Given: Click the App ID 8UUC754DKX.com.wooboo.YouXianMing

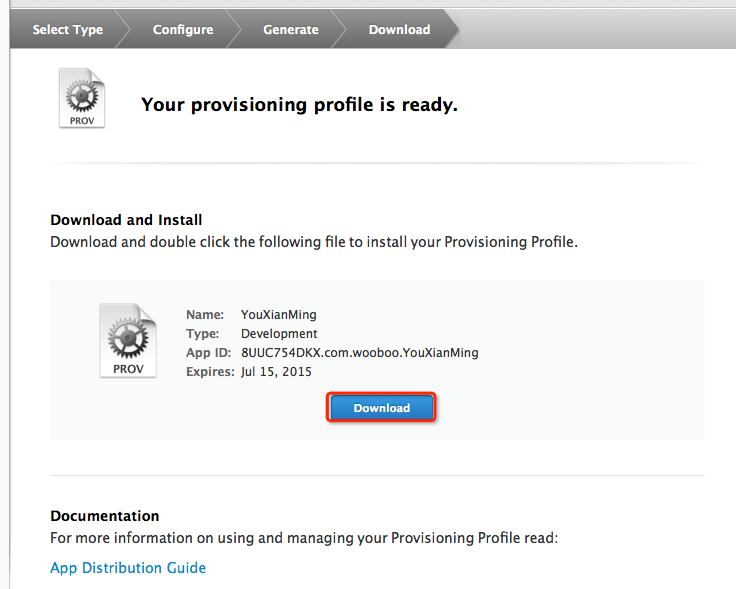Looking at the screenshot, I should [x=360, y=352].
